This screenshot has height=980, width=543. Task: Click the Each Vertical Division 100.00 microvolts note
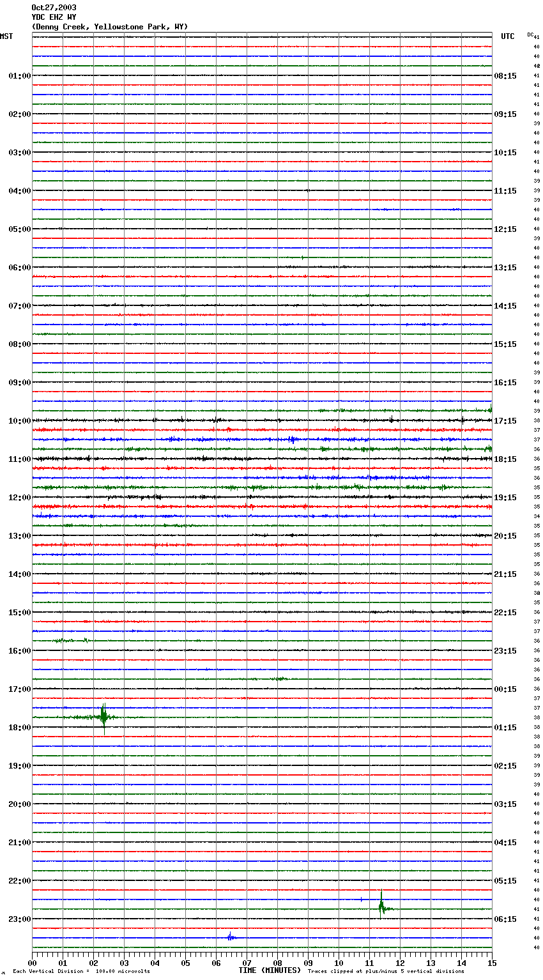point(82,972)
